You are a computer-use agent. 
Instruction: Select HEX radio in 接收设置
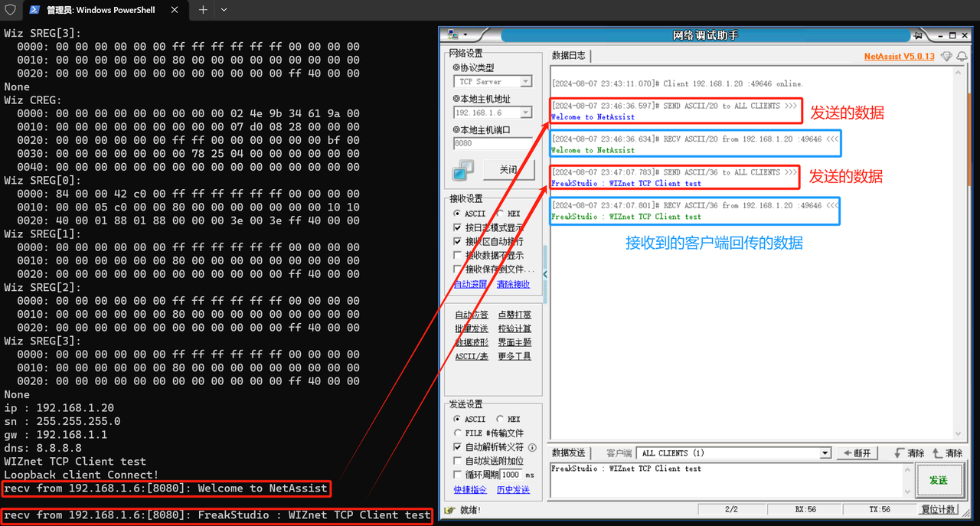500,214
